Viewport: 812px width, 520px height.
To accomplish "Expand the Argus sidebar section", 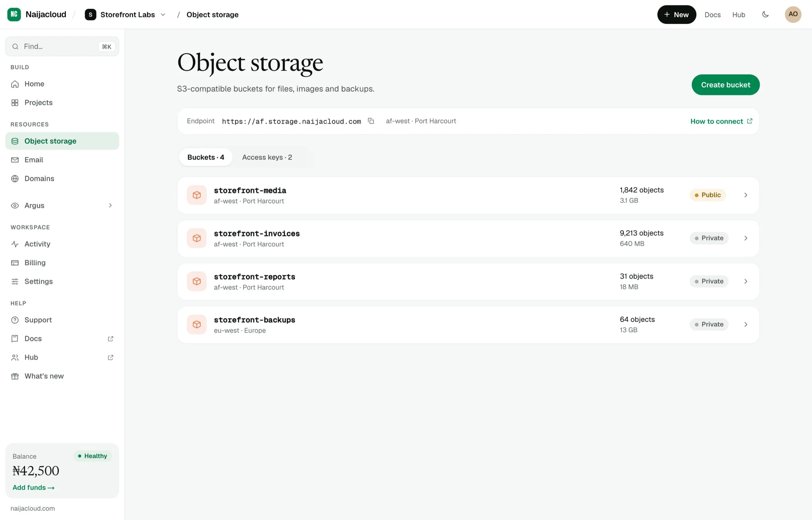I will (62, 206).
